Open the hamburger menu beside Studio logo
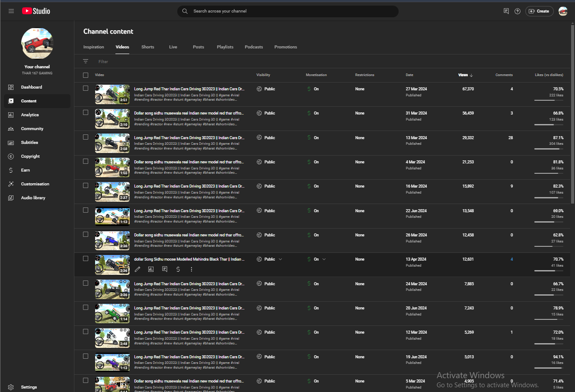Image resolution: width=575 pixels, height=392 pixels. click(11, 11)
